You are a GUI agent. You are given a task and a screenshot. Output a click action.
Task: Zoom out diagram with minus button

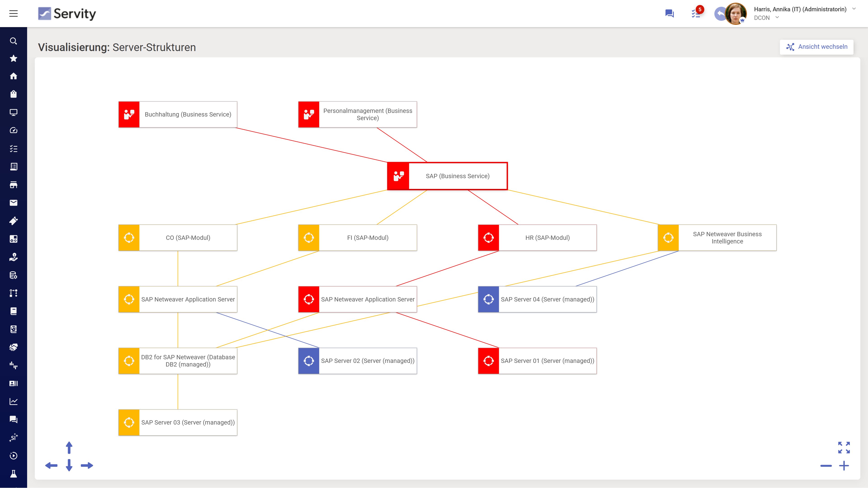[x=826, y=466]
